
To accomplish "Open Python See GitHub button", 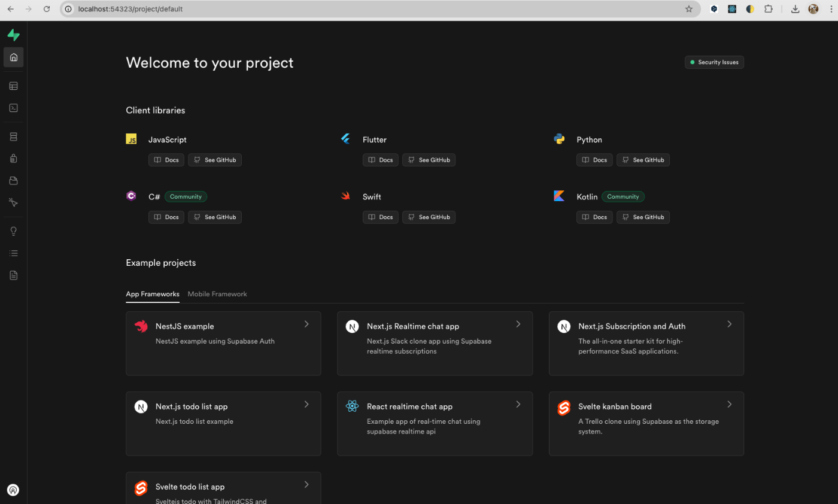I will [x=643, y=160].
